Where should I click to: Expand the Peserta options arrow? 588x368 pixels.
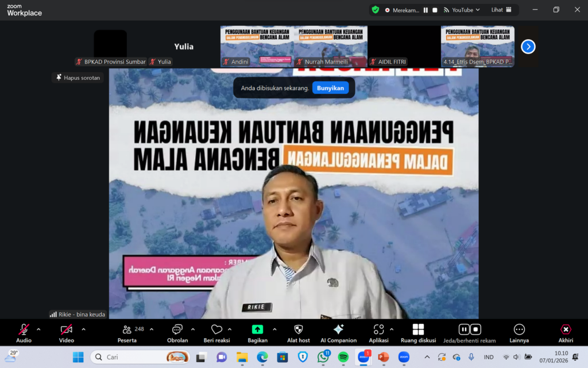coord(152,329)
